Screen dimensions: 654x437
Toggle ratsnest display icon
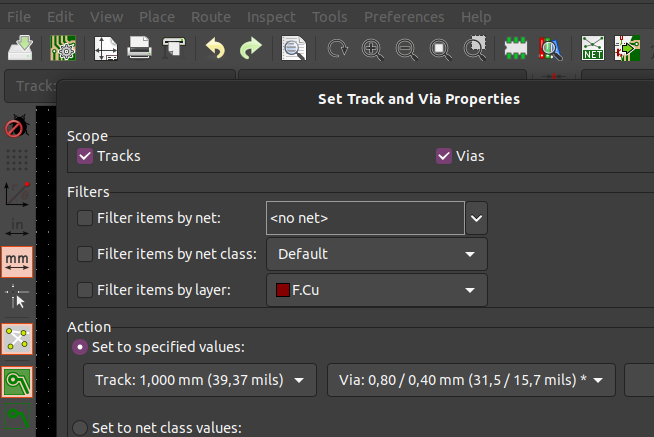pos(17,339)
